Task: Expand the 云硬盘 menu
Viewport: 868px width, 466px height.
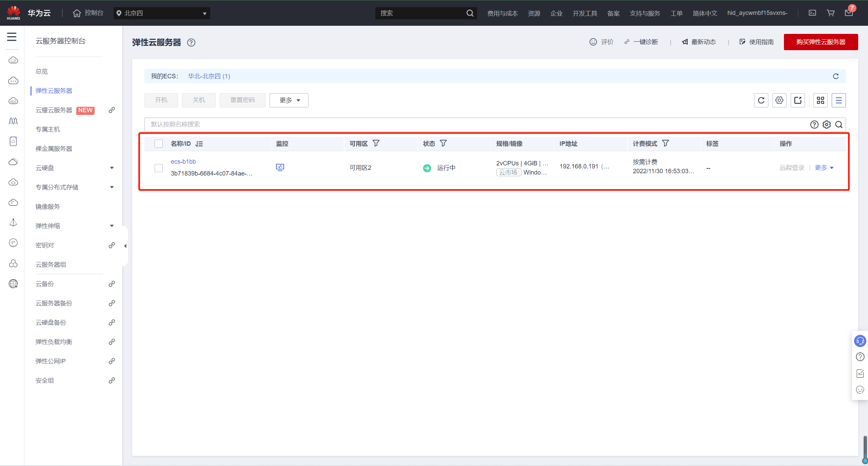Action: tap(112, 168)
